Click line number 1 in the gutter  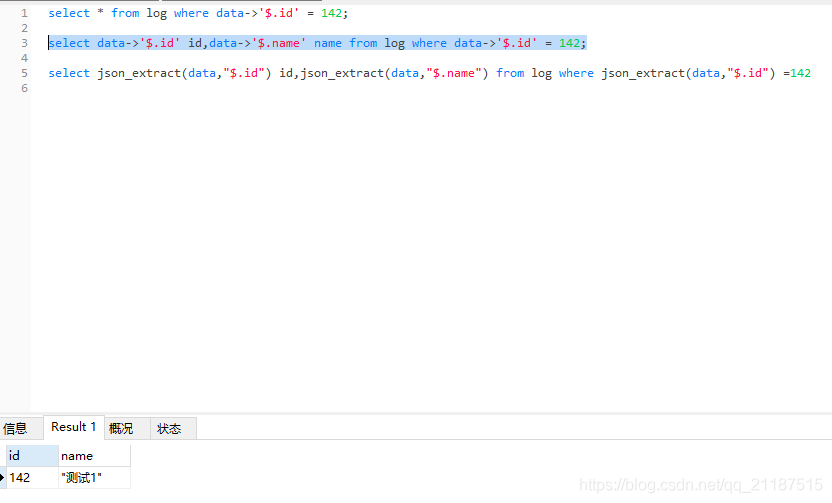24,13
